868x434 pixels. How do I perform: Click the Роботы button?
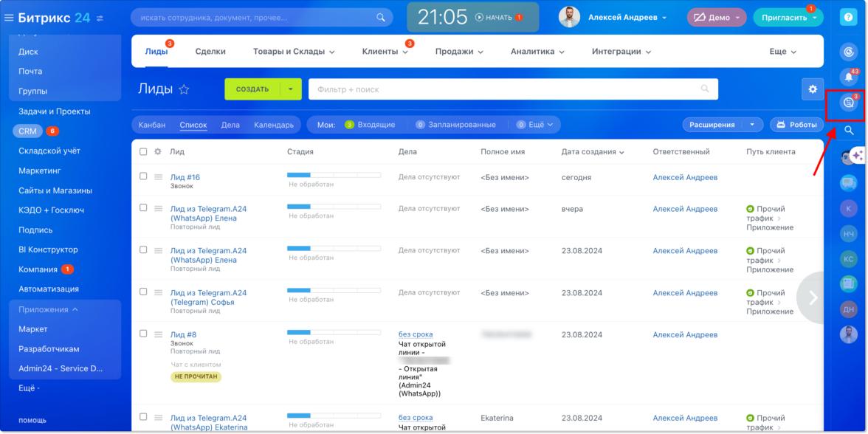[x=796, y=125]
